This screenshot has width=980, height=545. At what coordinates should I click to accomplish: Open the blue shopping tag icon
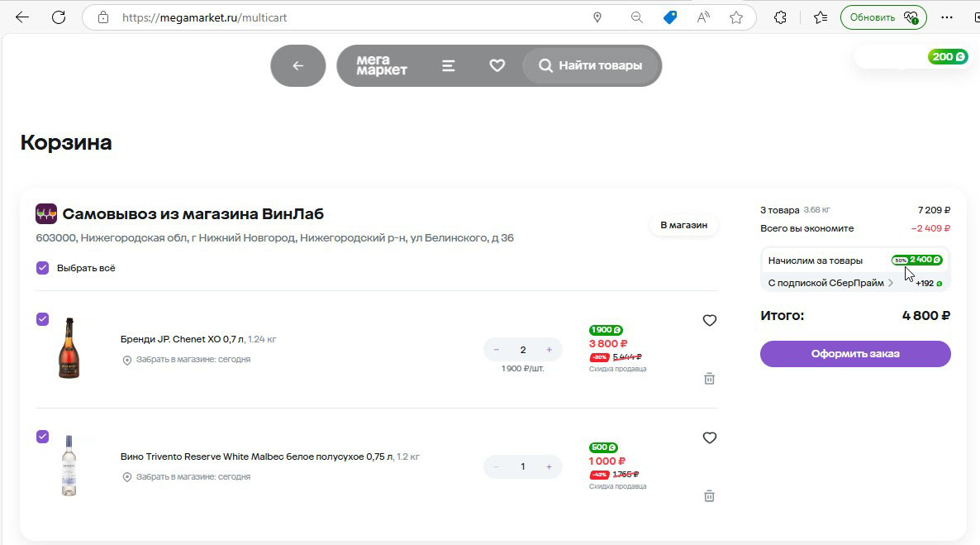670,17
